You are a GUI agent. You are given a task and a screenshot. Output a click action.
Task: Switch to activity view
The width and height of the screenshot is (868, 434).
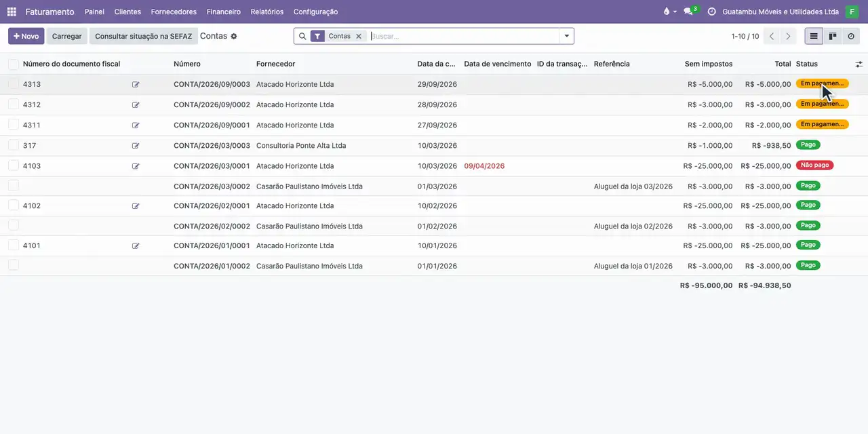(851, 36)
